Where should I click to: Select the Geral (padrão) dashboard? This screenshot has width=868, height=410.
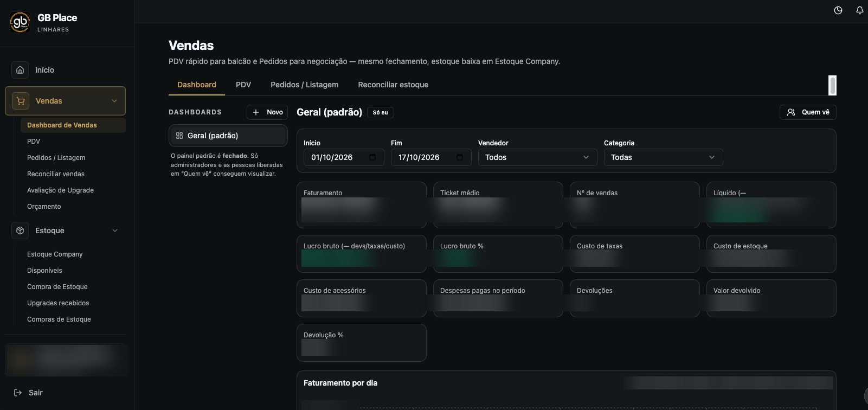pyautogui.click(x=228, y=136)
